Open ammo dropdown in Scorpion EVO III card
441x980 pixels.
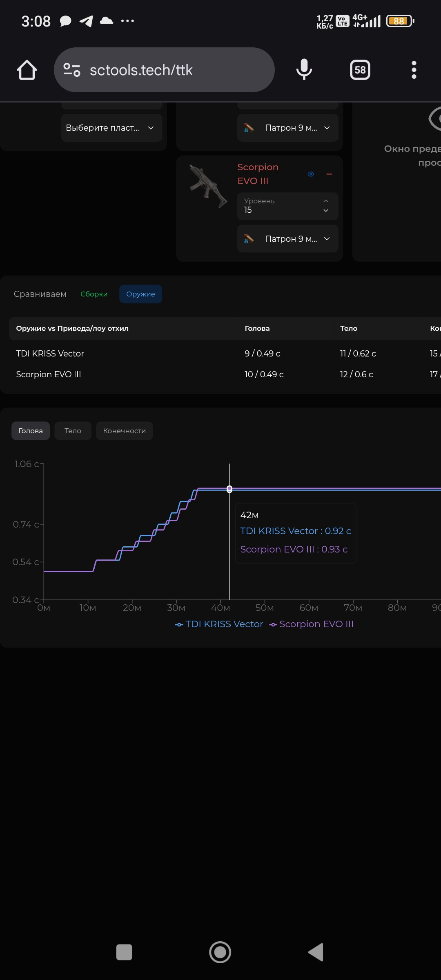[x=288, y=239]
